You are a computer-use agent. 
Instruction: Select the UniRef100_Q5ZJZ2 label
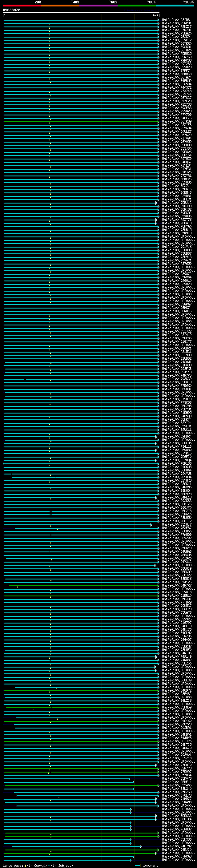177,331
